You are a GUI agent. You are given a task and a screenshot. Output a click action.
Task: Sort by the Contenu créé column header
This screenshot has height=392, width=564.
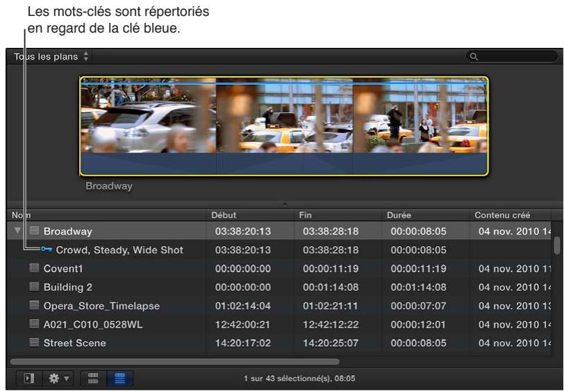point(511,215)
